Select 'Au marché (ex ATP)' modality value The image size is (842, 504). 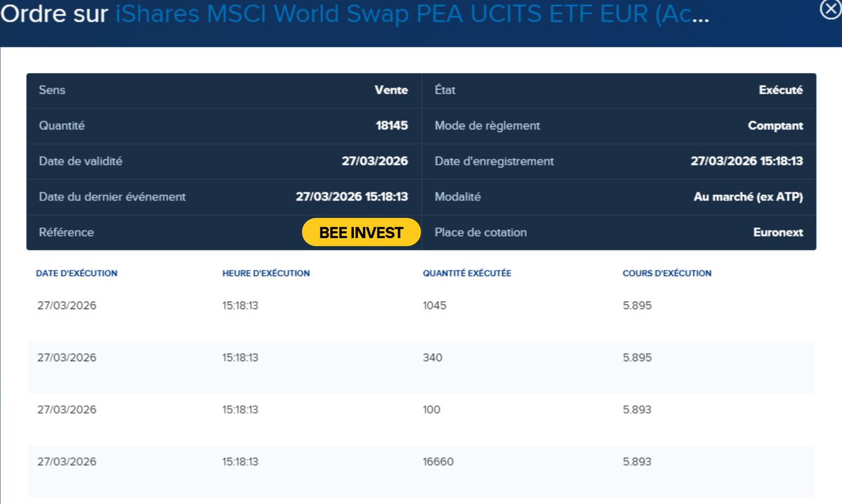point(748,197)
